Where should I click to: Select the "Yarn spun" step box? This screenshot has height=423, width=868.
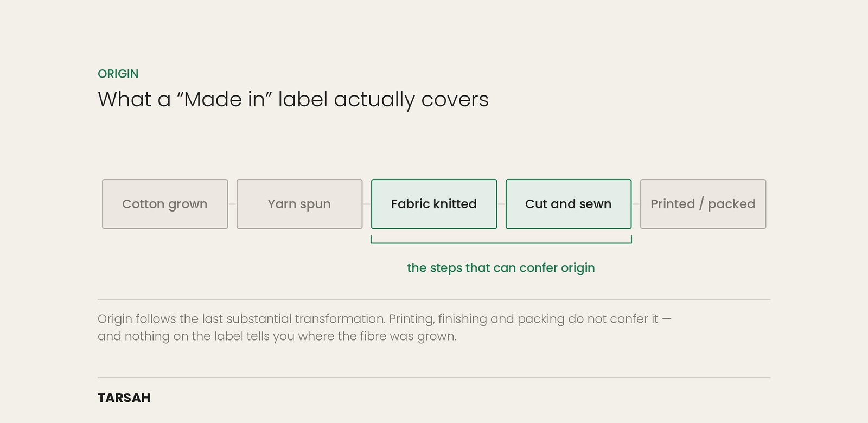299,204
